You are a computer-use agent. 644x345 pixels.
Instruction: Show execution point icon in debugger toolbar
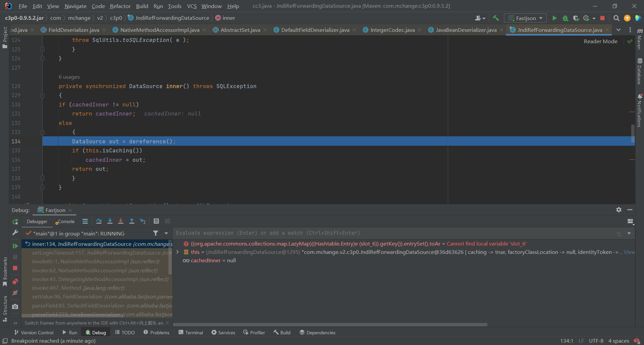(85, 221)
